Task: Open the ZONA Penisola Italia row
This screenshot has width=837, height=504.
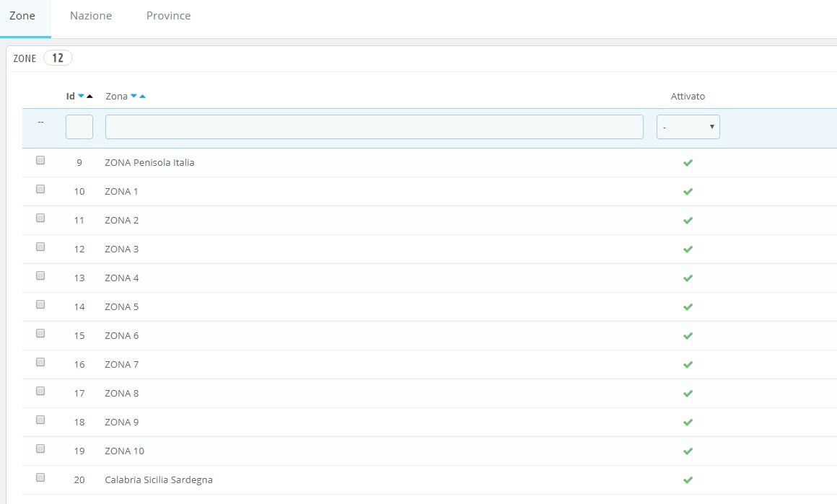Action: click(430, 163)
